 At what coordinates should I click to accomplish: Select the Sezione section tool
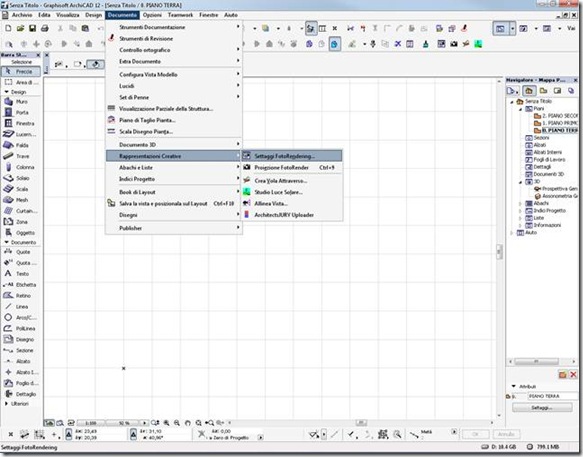[x=21, y=350]
